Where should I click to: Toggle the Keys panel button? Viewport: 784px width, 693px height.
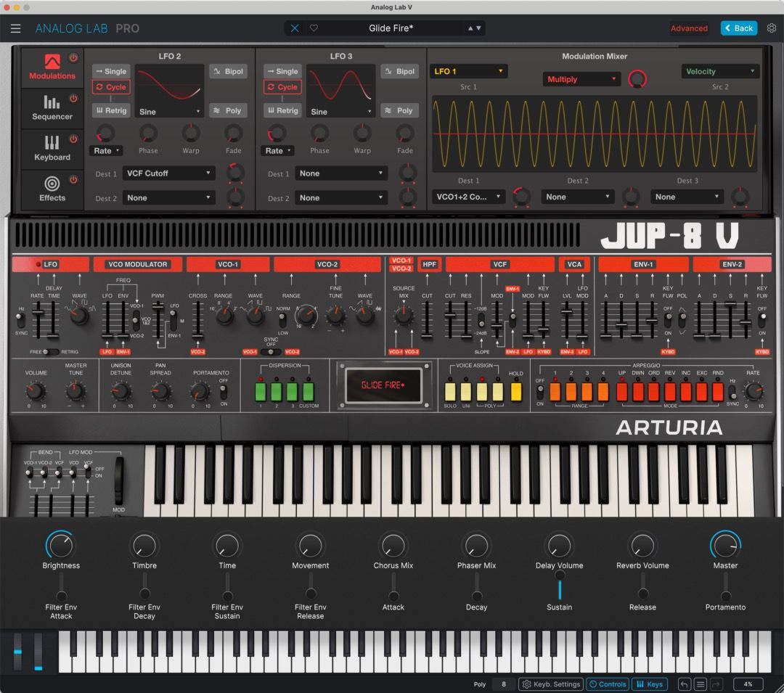tap(650, 684)
